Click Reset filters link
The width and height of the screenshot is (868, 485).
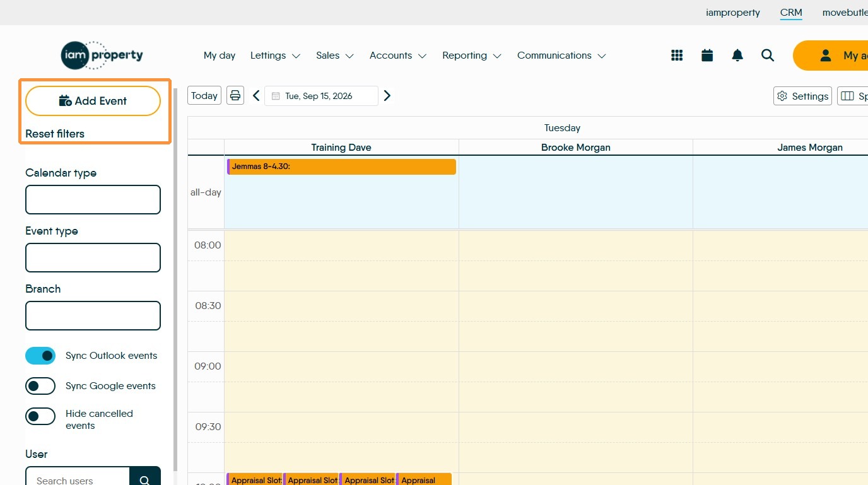(x=55, y=134)
